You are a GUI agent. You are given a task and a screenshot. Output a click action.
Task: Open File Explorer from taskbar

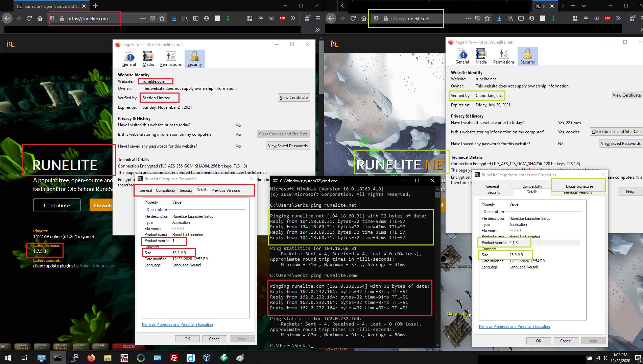pyautogui.click(x=108, y=358)
